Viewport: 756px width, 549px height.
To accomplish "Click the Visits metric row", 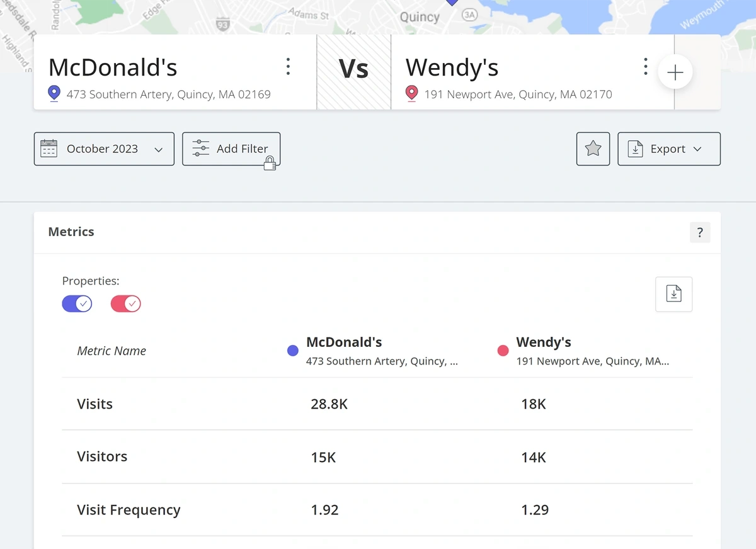I will [x=94, y=404].
